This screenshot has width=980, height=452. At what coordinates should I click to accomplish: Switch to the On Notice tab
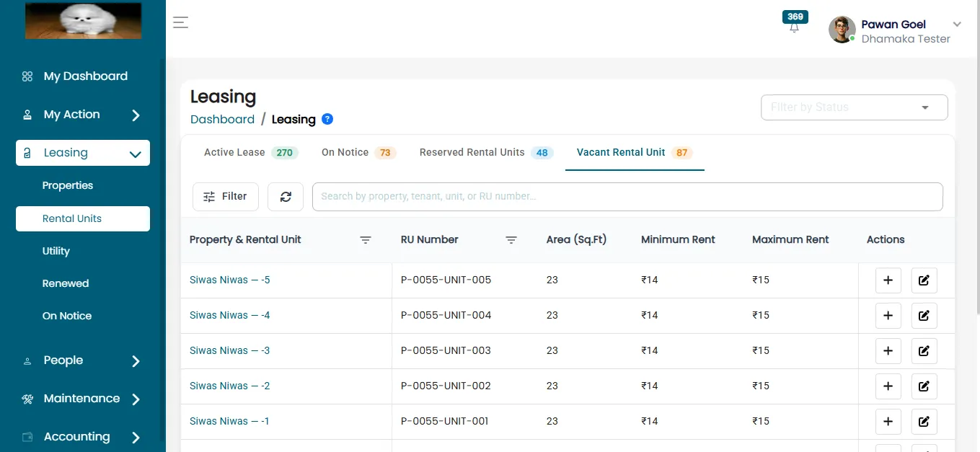tap(358, 153)
